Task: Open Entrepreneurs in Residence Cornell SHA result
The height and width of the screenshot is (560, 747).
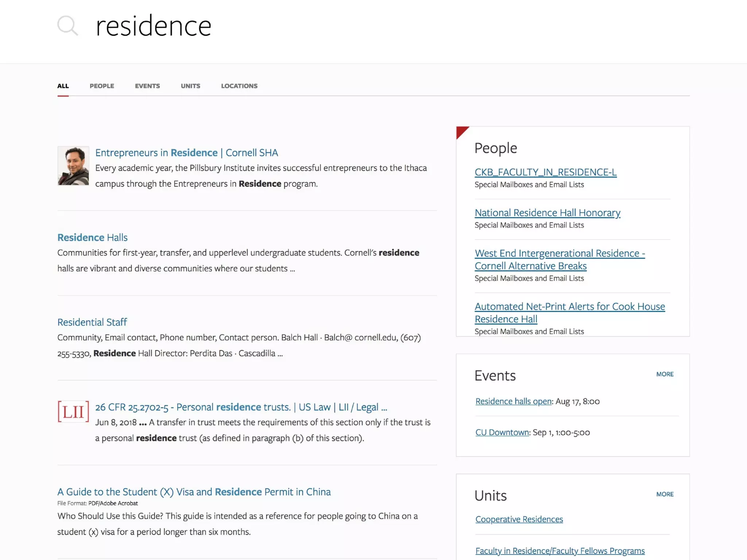Action: click(186, 153)
